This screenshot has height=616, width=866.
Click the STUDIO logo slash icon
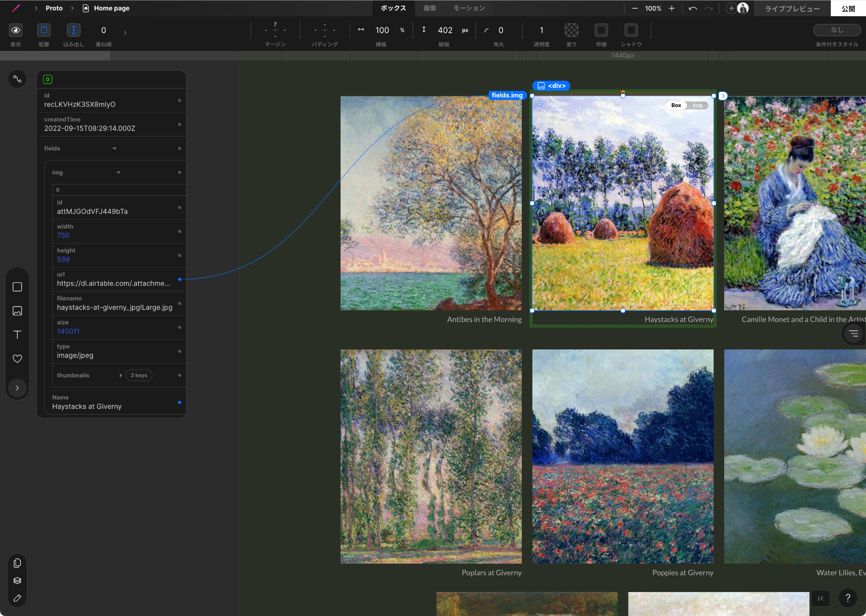16,8
